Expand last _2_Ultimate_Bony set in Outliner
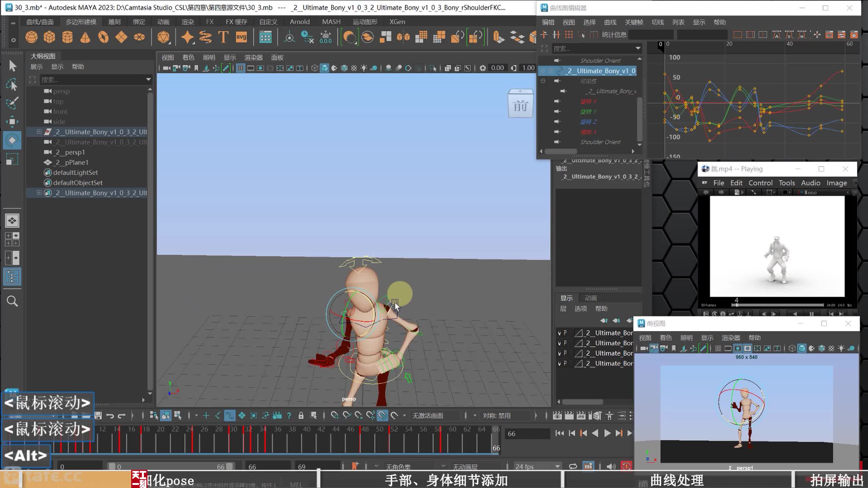Image resolution: width=868 pixels, height=488 pixels. click(39, 193)
